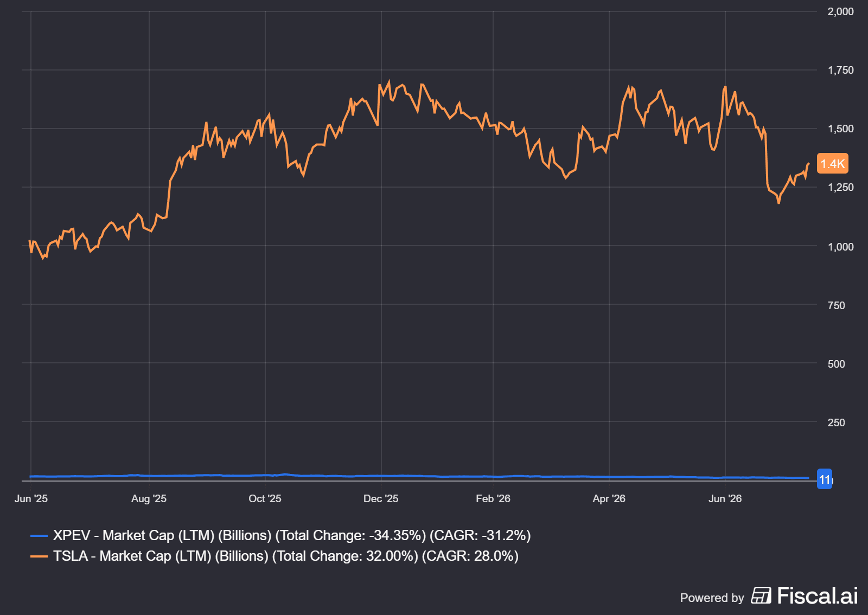Click the 2,000 y-axis label

(840, 11)
